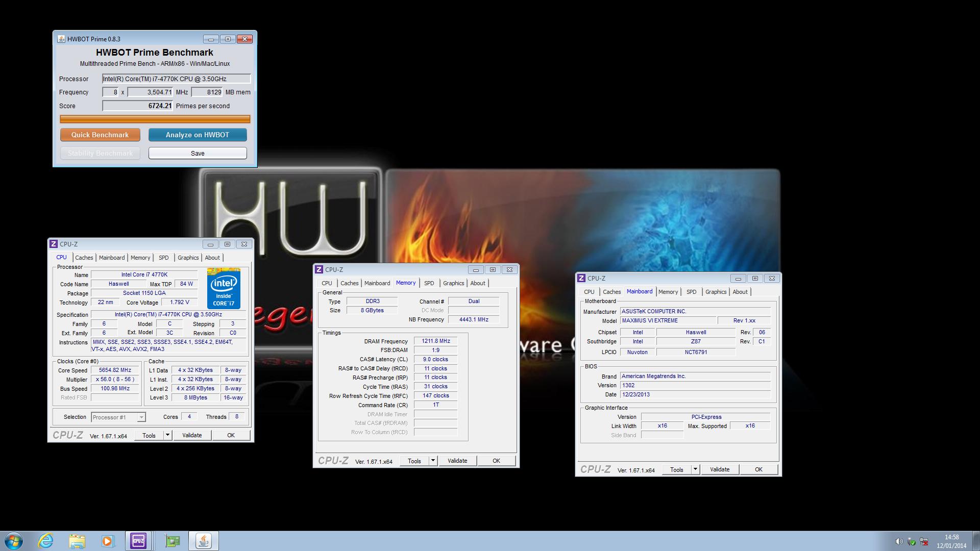
Task: Click Core Voltage value 1.792 V
Action: (x=179, y=302)
